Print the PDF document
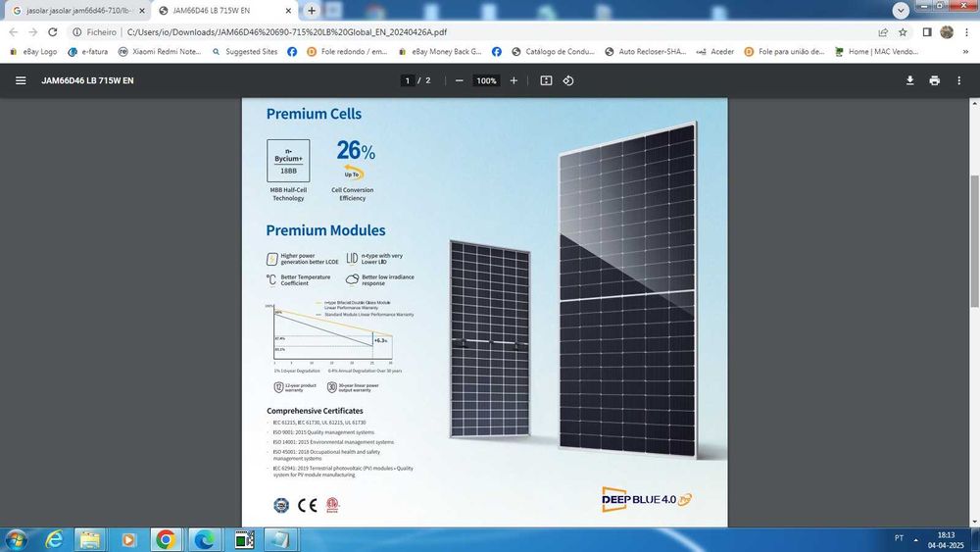The width and height of the screenshot is (980, 552). click(934, 80)
